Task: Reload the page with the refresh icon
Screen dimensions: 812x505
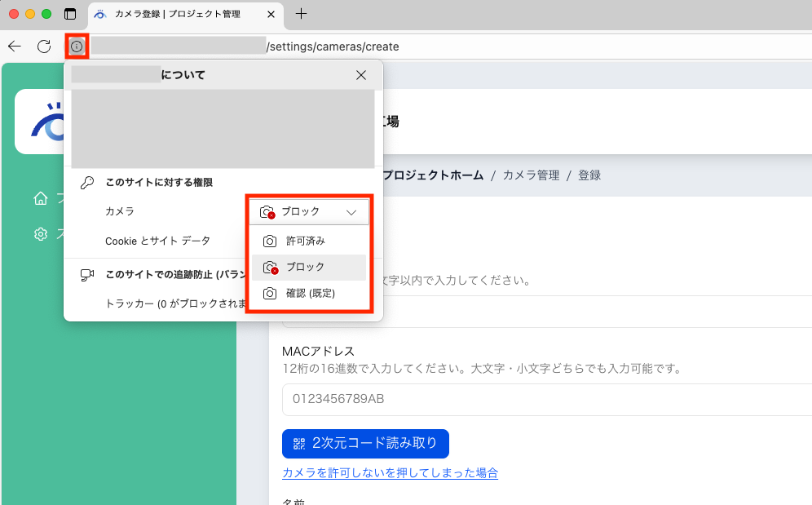Action: point(44,47)
